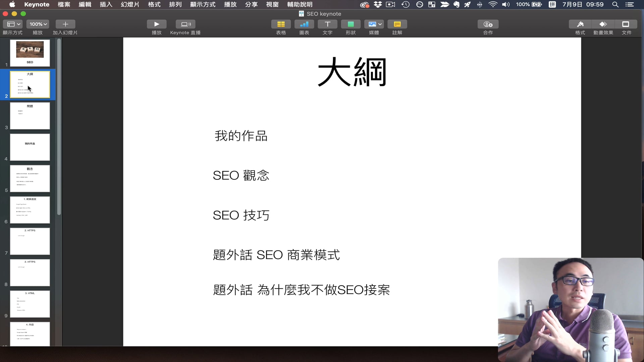Open the 媒體 media browser icon
Image resolution: width=644 pixels, height=362 pixels.
[372, 24]
